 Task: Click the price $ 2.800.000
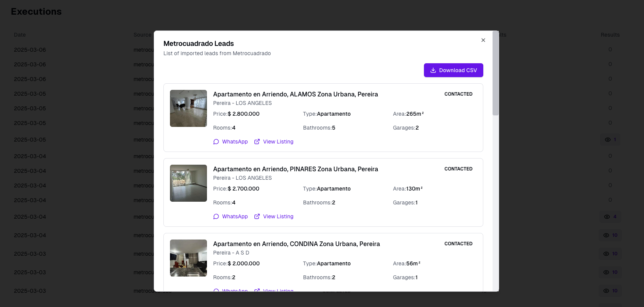244,114
